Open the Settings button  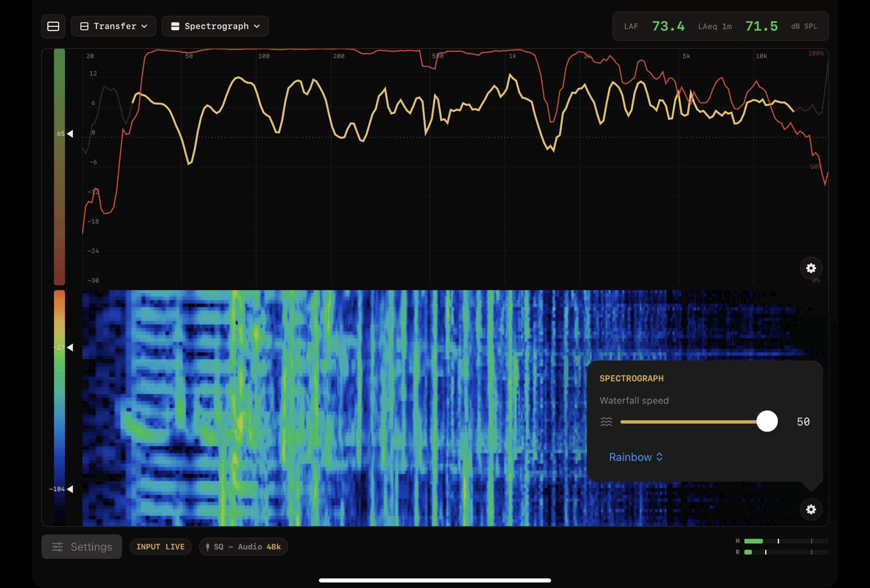click(x=81, y=547)
